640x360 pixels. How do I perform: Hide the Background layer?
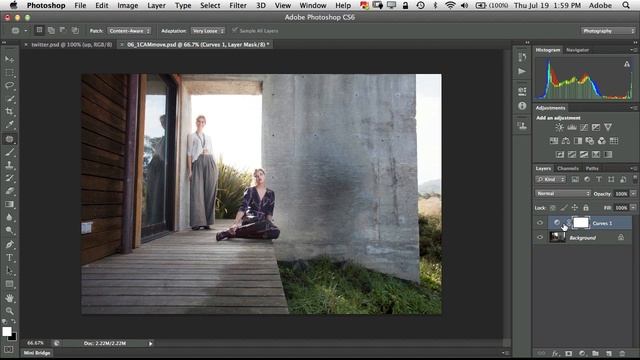point(540,237)
